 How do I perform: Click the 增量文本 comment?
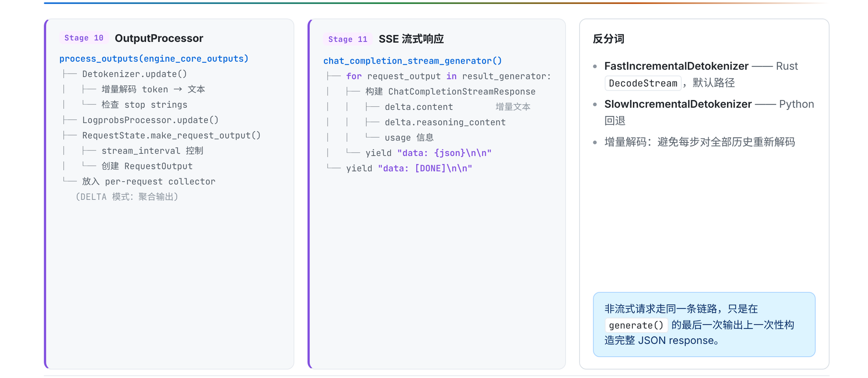(x=513, y=107)
